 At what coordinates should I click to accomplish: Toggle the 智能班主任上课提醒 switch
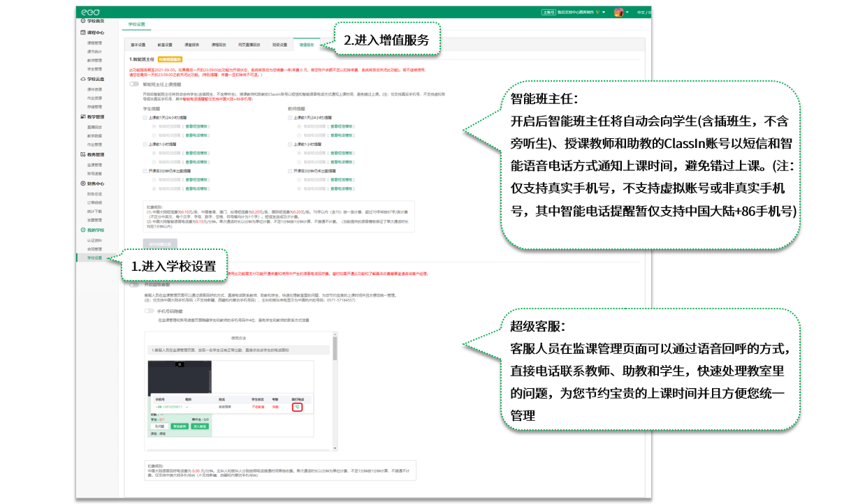click(133, 84)
